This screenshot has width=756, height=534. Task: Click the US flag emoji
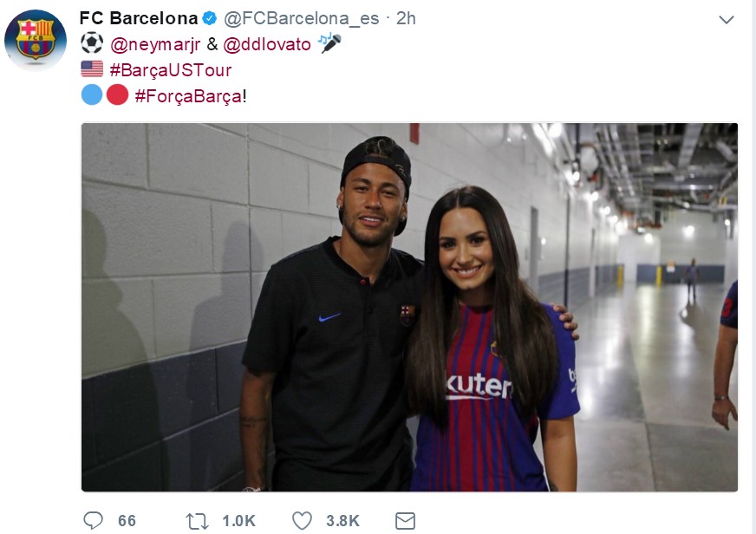point(91,69)
